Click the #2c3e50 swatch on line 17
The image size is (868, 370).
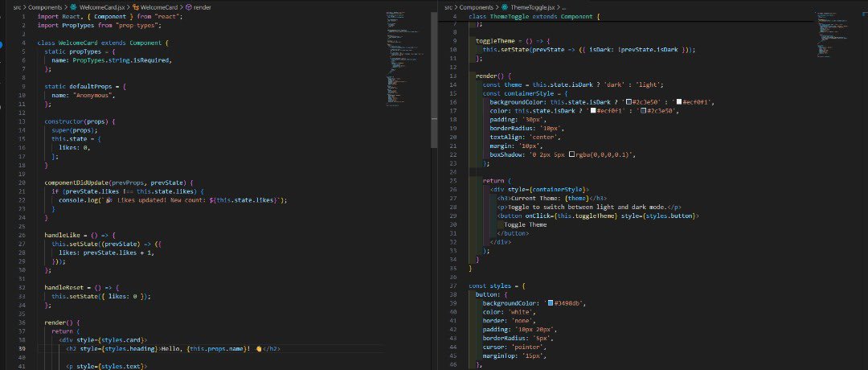643,111
